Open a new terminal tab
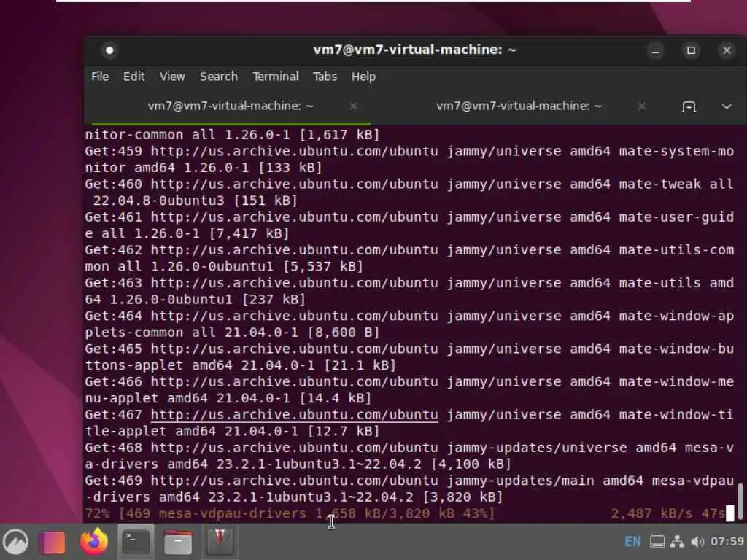The height and width of the screenshot is (560, 747). pos(689,106)
